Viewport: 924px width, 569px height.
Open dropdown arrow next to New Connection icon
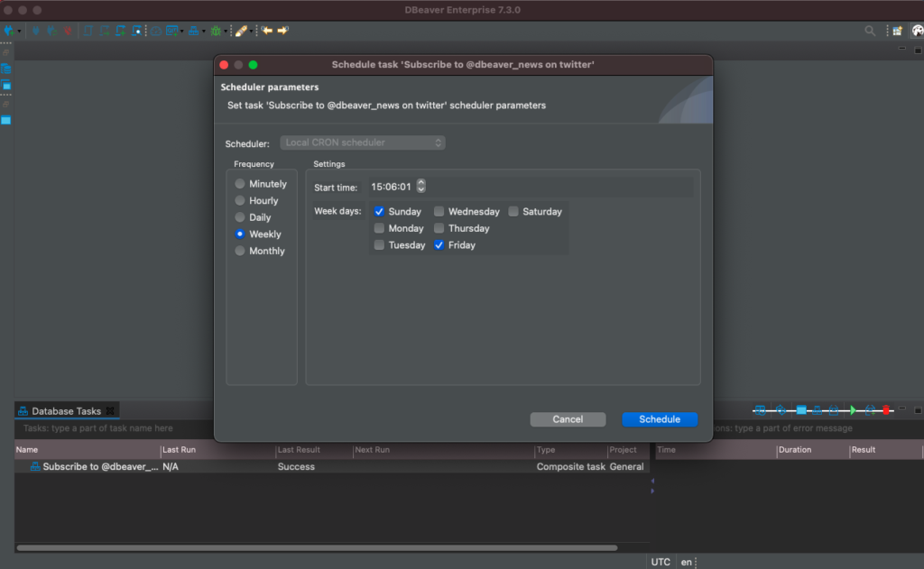coord(19,32)
